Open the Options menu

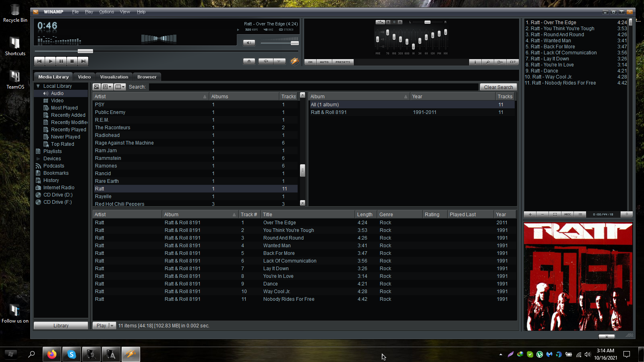[x=106, y=12]
